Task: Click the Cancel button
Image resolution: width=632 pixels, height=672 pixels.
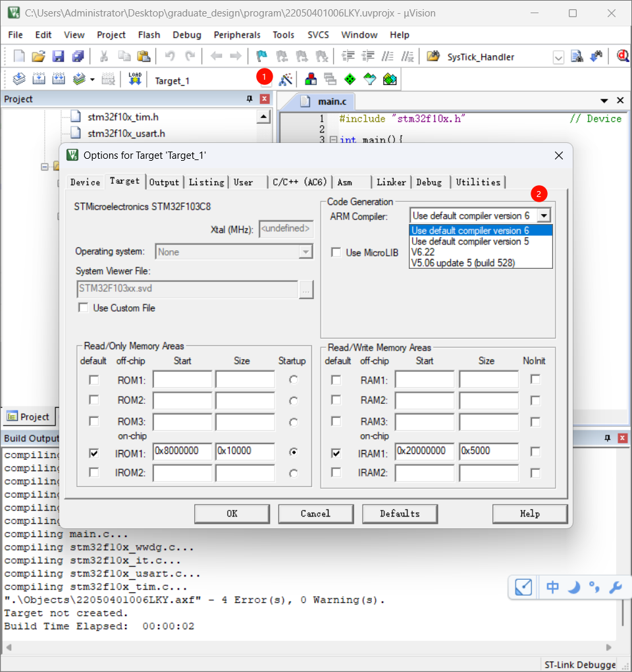Action: 315,513
